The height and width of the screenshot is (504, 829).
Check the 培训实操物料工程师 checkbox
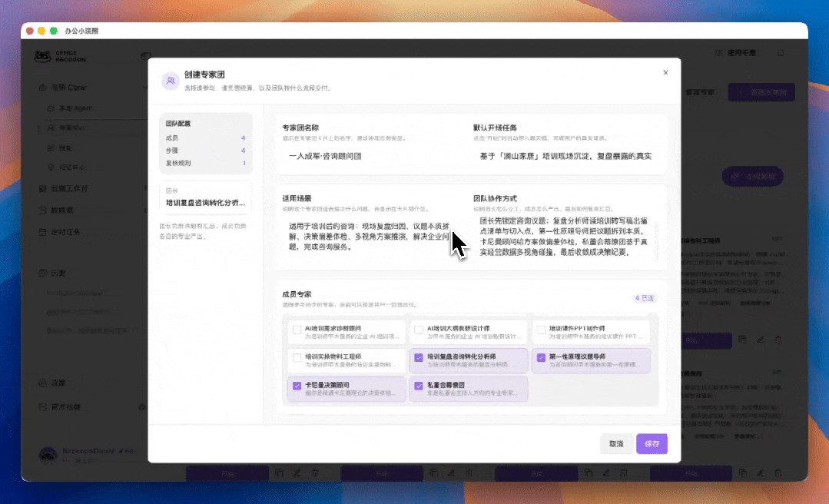tap(297, 358)
